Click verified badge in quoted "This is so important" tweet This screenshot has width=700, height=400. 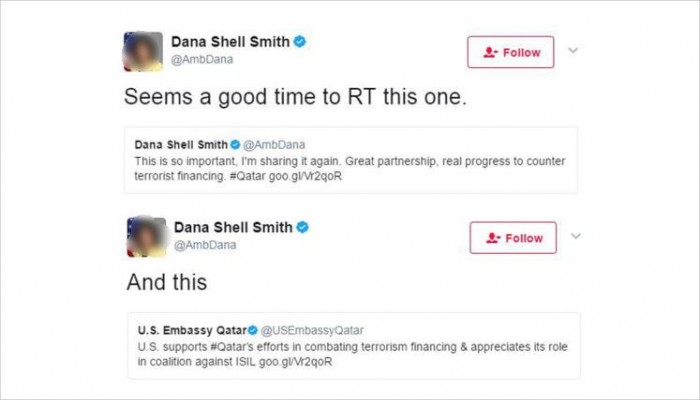[x=235, y=144]
